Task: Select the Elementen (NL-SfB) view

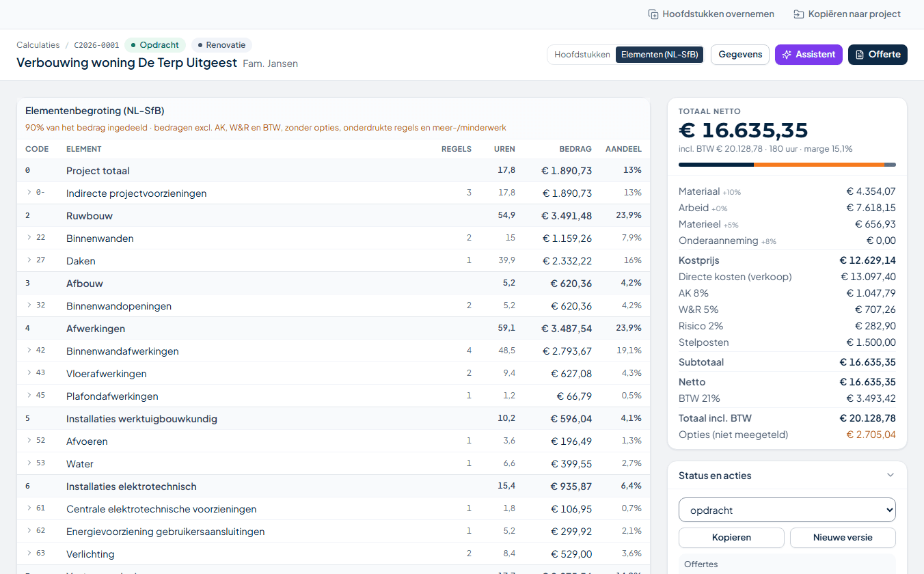Action: [x=660, y=55]
